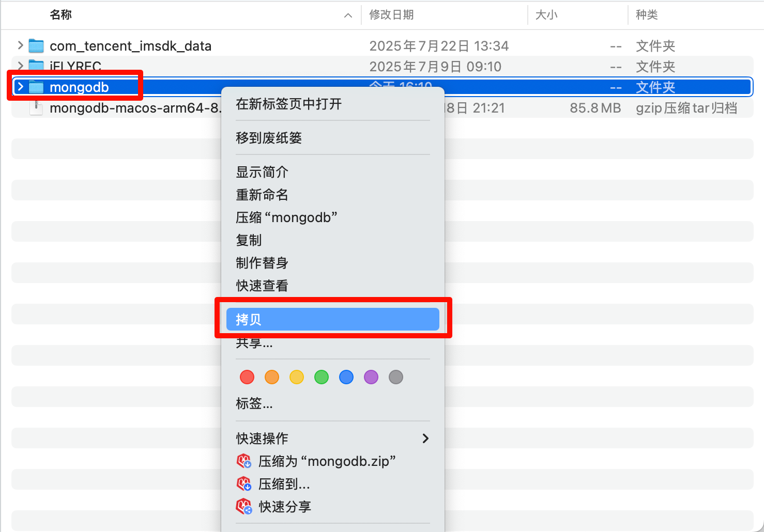Click 文件夹 kind in mongodb row

[655, 87]
